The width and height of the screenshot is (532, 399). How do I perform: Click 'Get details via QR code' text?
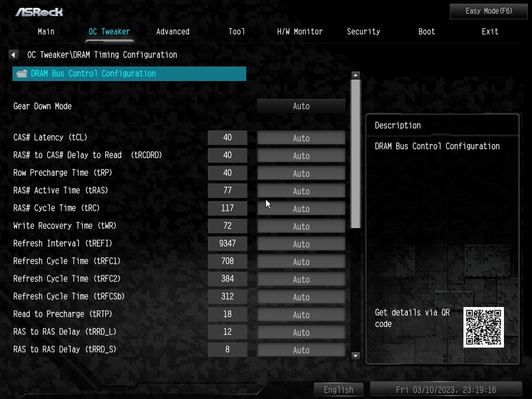coord(412,318)
